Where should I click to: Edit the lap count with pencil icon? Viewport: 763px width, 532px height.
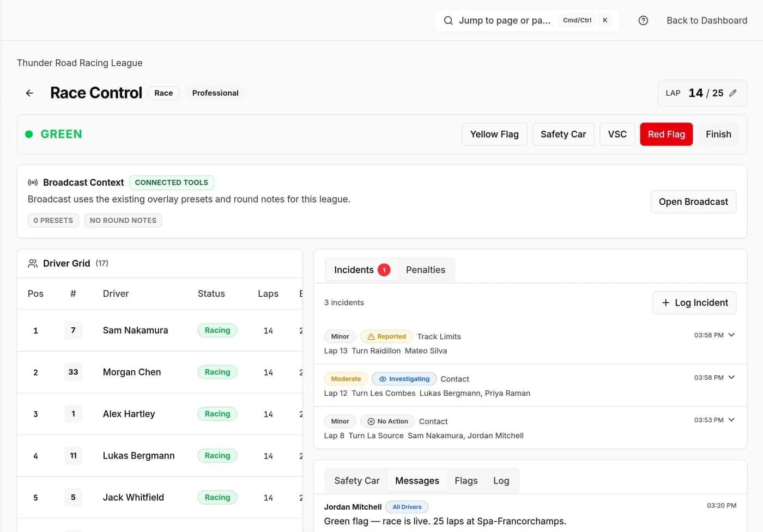pyautogui.click(x=733, y=93)
